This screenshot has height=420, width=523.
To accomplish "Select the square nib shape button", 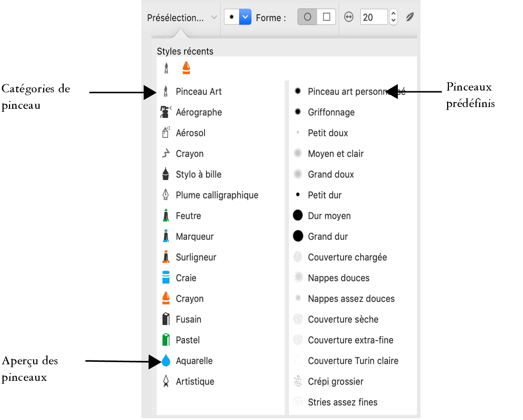I will click(327, 17).
